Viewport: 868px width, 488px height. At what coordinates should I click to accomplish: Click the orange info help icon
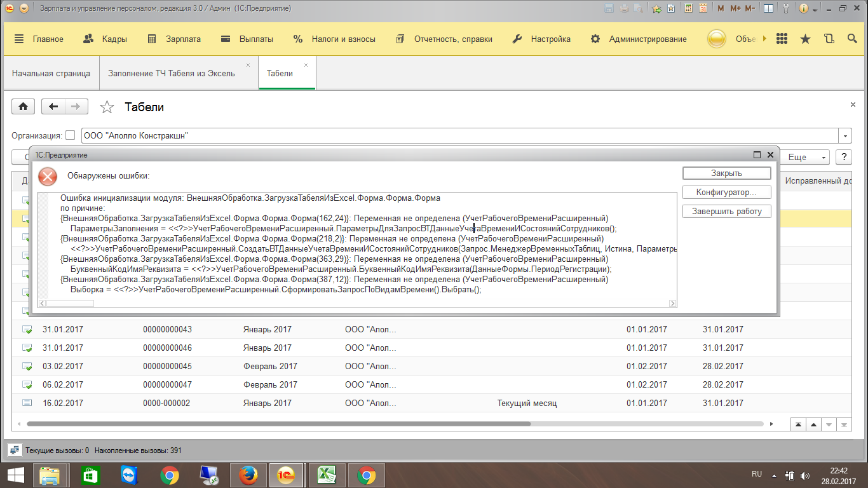804,9
